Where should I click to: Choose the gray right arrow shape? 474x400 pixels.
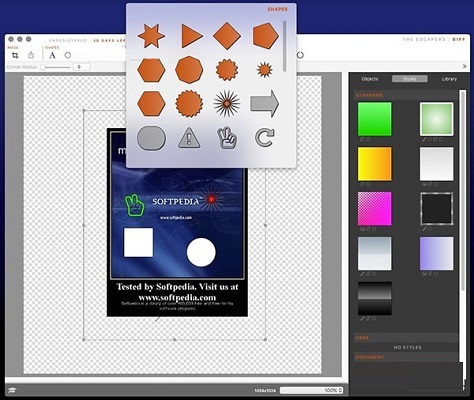pos(265,104)
